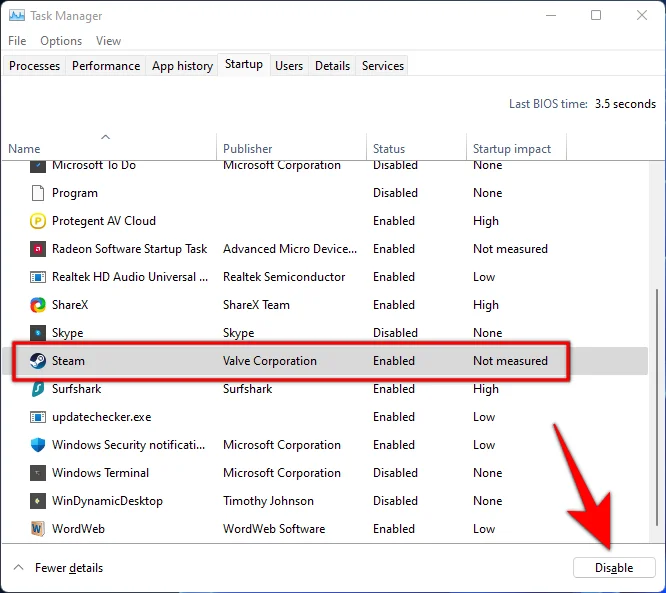Click the ShareX icon
The width and height of the screenshot is (666, 593).
tap(38, 305)
